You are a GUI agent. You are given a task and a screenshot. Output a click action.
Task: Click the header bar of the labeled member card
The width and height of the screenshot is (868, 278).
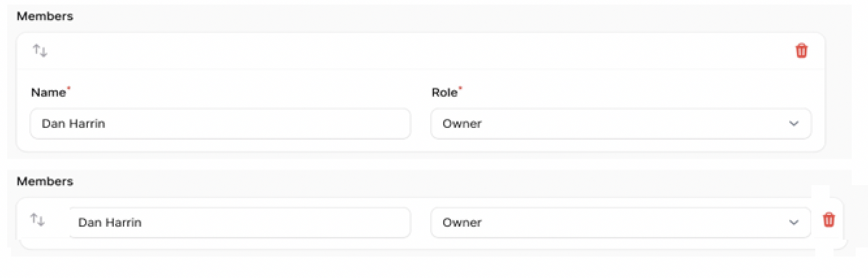click(416, 51)
